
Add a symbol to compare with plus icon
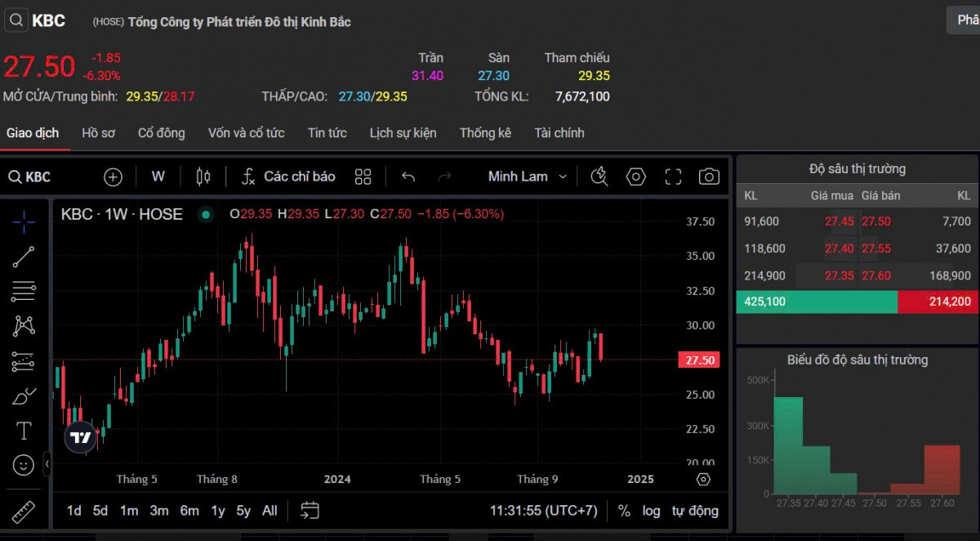point(113,177)
